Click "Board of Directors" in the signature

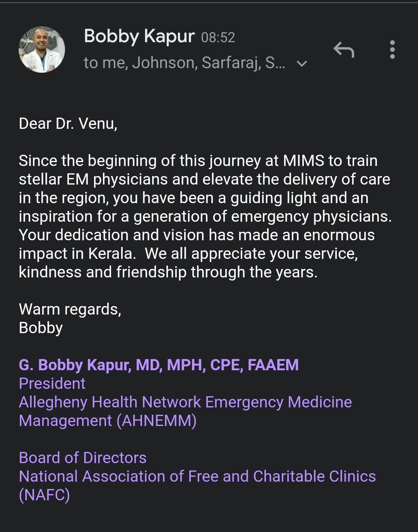point(83,458)
